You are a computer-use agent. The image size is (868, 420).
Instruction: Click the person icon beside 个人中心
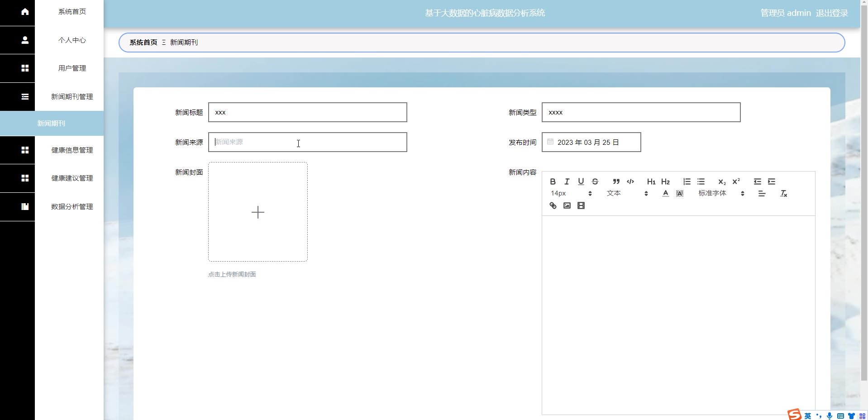click(x=25, y=40)
